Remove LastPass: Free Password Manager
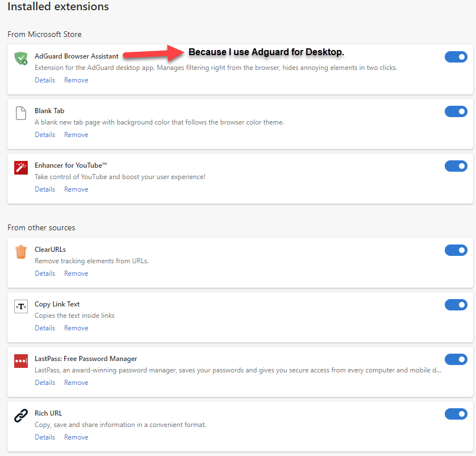 76,383
